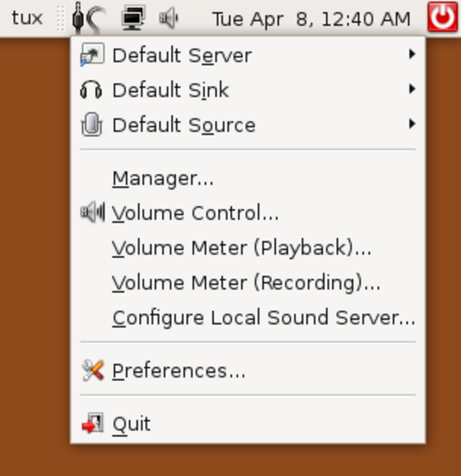This screenshot has width=461, height=476.
Task: Click the PulseAudio jack tray icon
Action: coord(88,18)
